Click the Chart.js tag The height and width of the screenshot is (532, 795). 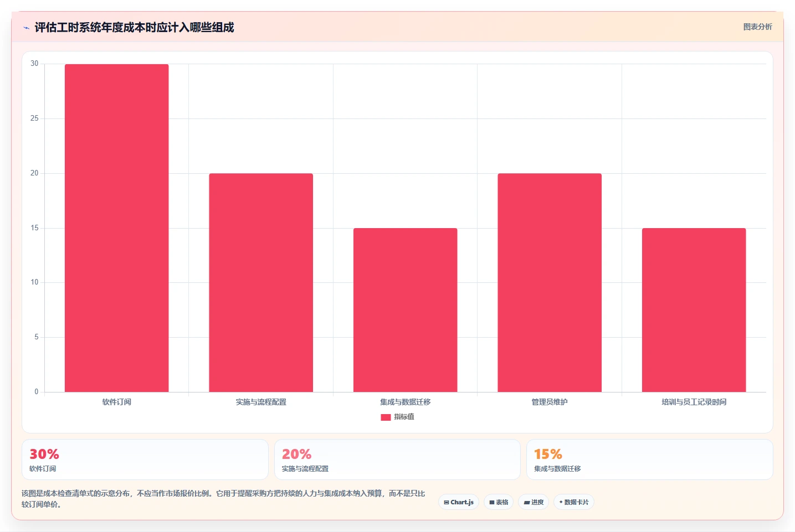point(459,502)
